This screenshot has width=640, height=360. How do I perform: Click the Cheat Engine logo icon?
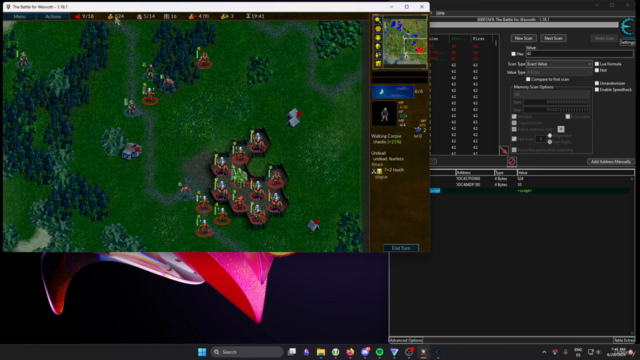pos(628,27)
